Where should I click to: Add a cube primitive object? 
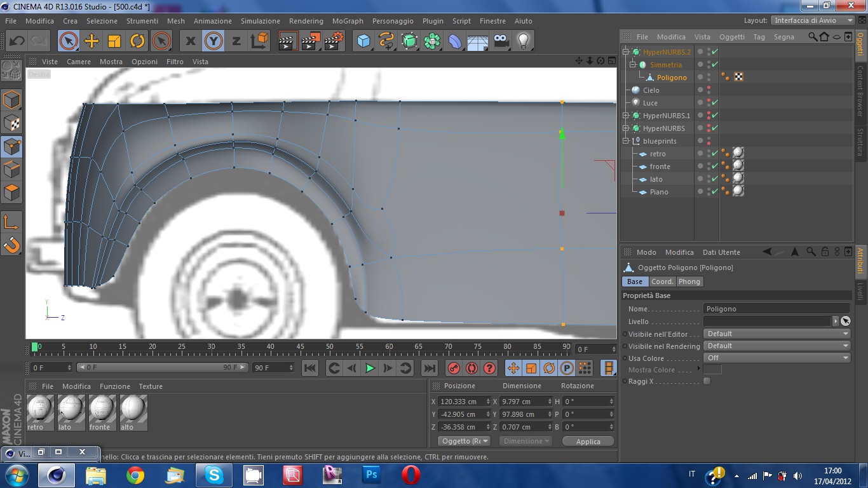click(363, 41)
